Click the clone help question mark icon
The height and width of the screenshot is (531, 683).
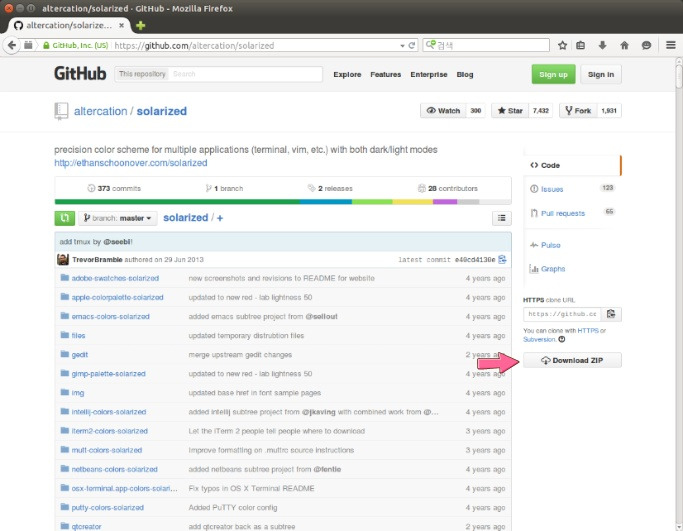[x=562, y=339]
